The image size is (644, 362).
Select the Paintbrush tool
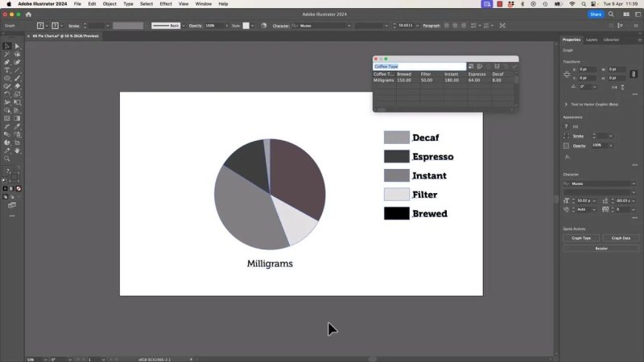17,78
